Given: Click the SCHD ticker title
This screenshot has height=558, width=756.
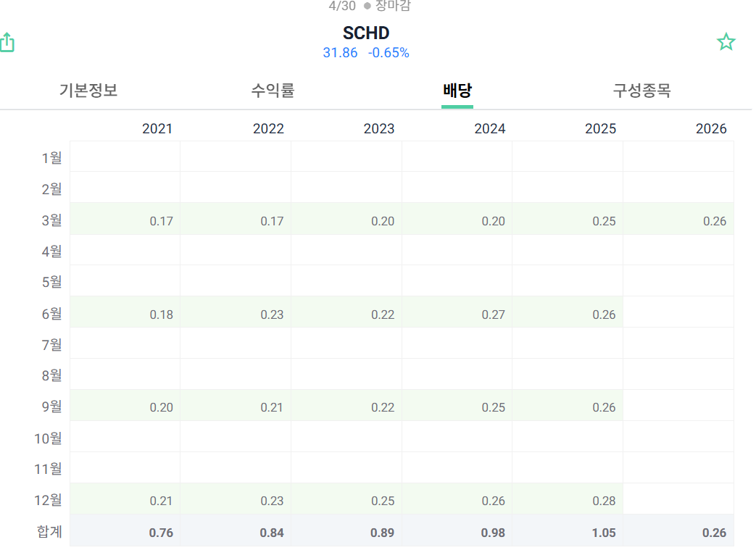Looking at the screenshot, I should [x=366, y=33].
